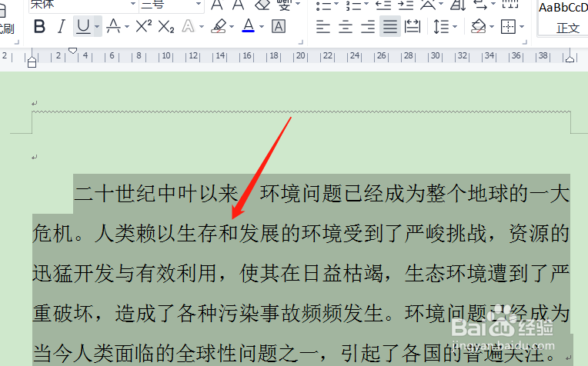Open the paragraph settings dialog launcher
588x366 pixels.
click(524, 42)
